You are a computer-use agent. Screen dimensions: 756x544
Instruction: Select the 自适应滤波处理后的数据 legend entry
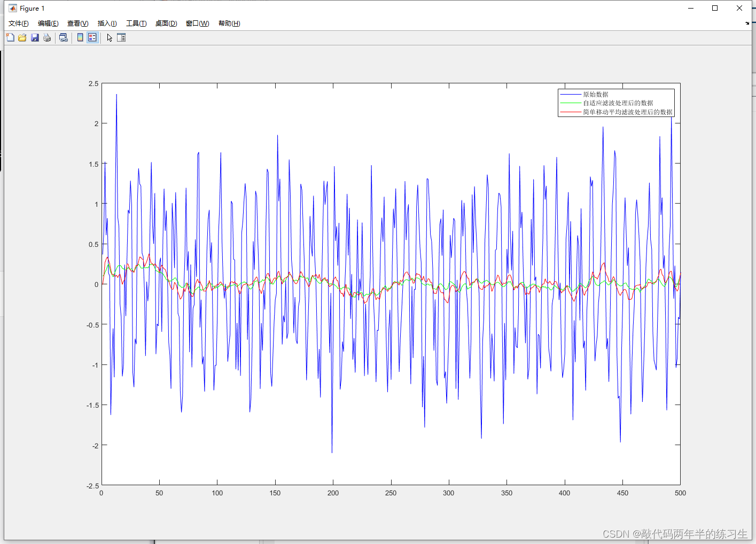click(x=618, y=103)
